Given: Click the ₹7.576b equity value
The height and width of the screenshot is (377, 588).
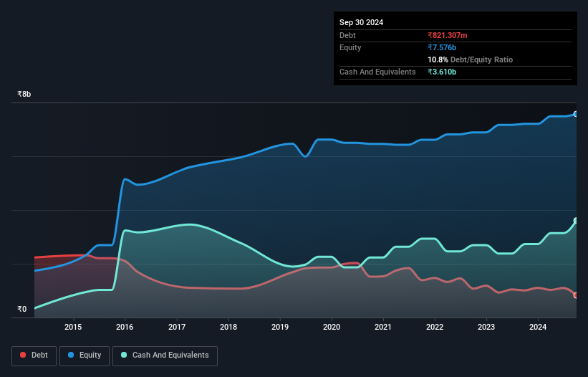Looking at the screenshot, I should point(442,47).
